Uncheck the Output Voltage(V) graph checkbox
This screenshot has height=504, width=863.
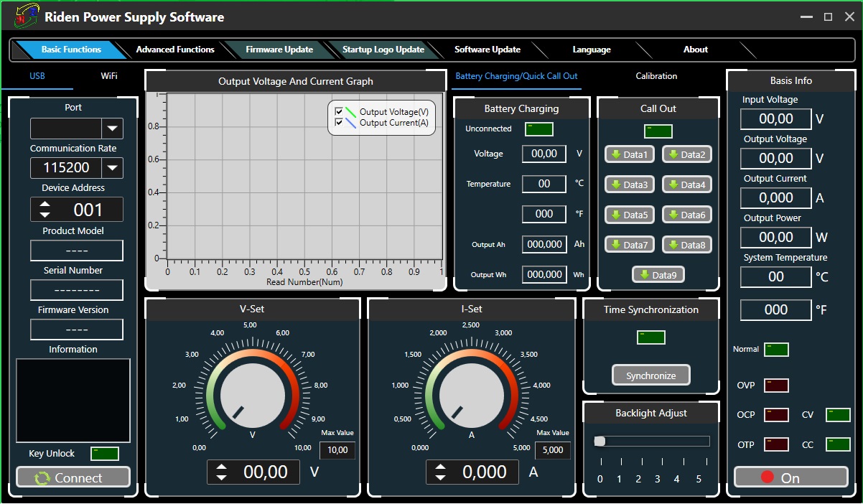coord(340,112)
